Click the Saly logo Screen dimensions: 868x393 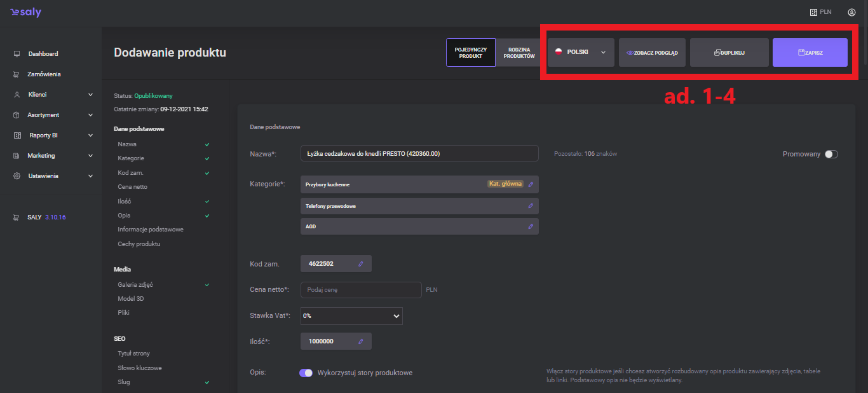point(26,13)
